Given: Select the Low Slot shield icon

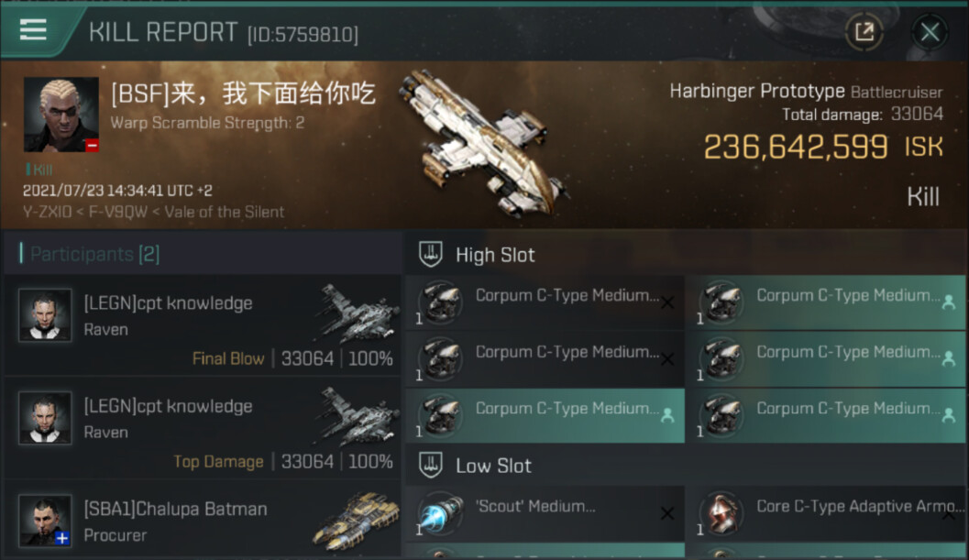Looking at the screenshot, I should pos(431,465).
